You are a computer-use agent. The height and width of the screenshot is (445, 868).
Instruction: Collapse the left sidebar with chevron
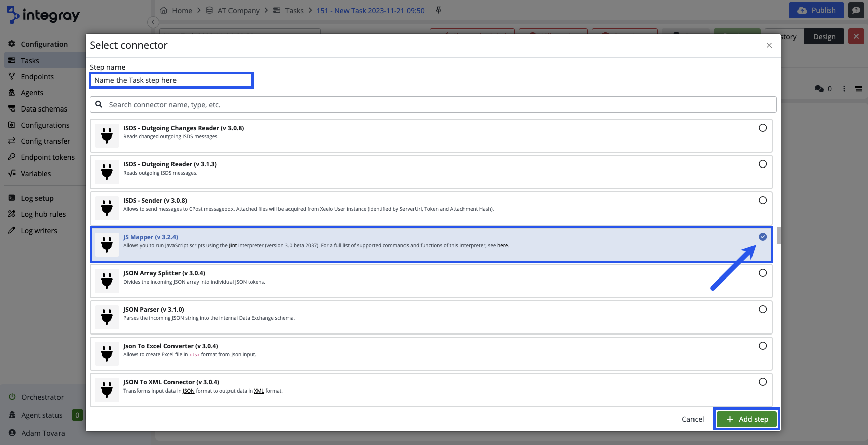[x=153, y=22]
